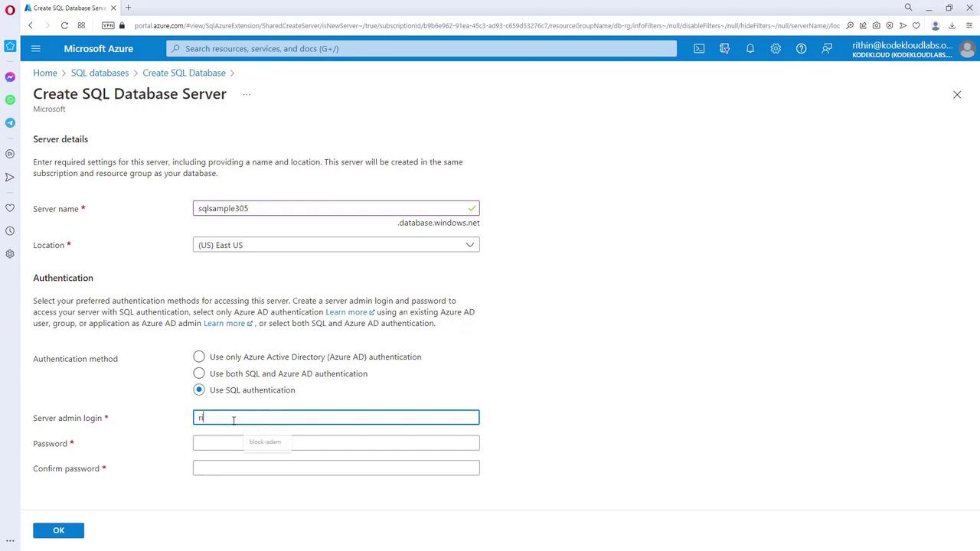Open Opera Easy Setup sliders icon
The width and height of the screenshot is (980, 551).
tap(969, 25)
